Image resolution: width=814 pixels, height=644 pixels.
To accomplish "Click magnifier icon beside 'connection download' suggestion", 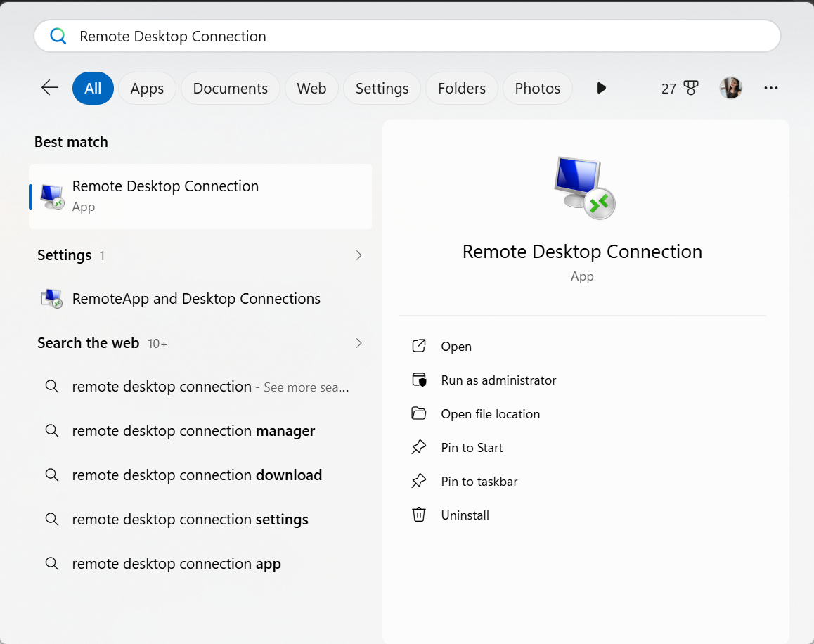I will (x=52, y=475).
